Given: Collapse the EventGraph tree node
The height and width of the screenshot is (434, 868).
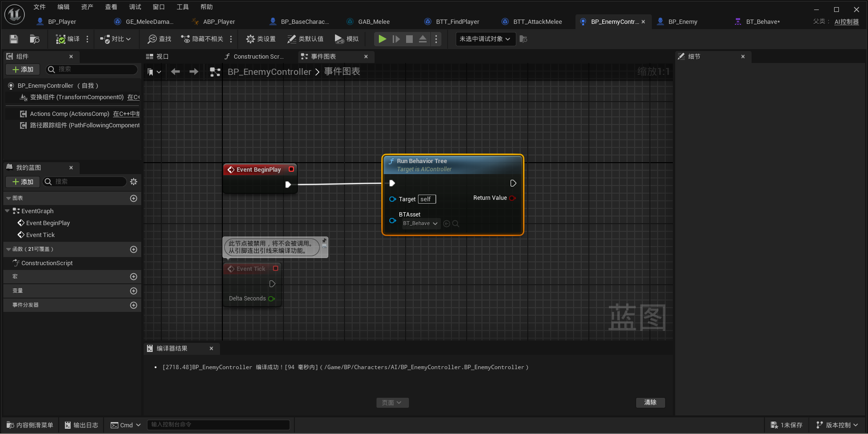Looking at the screenshot, I should click(x=7, y=211).
